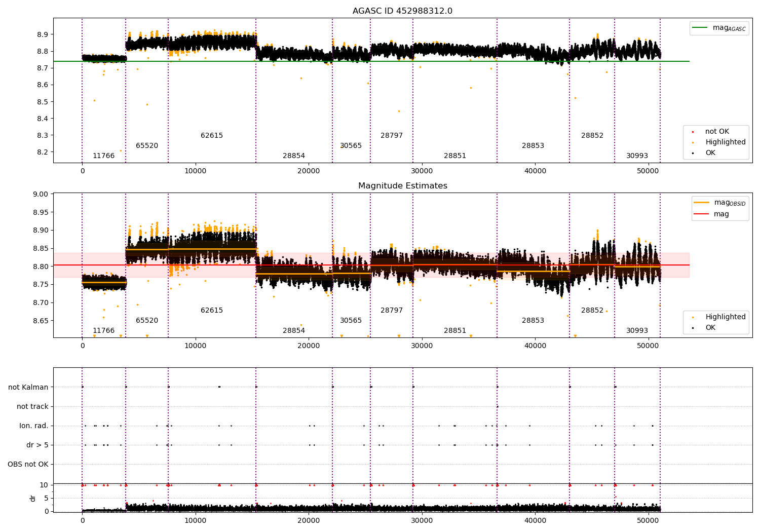Image resolution: width=760 pixels, height=532 pixels.
Task: Click OBSID label 28797 in Magnitude Estimates plot
Action: 392,311
